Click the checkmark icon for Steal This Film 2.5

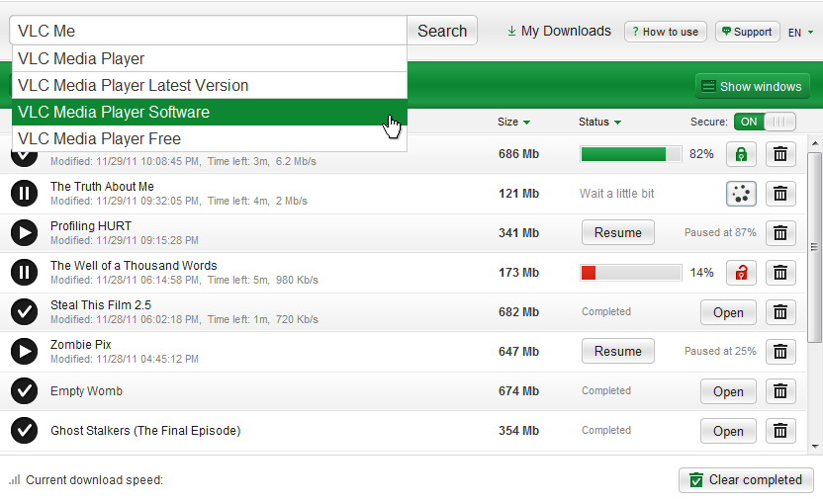click(x=24, y=312)
